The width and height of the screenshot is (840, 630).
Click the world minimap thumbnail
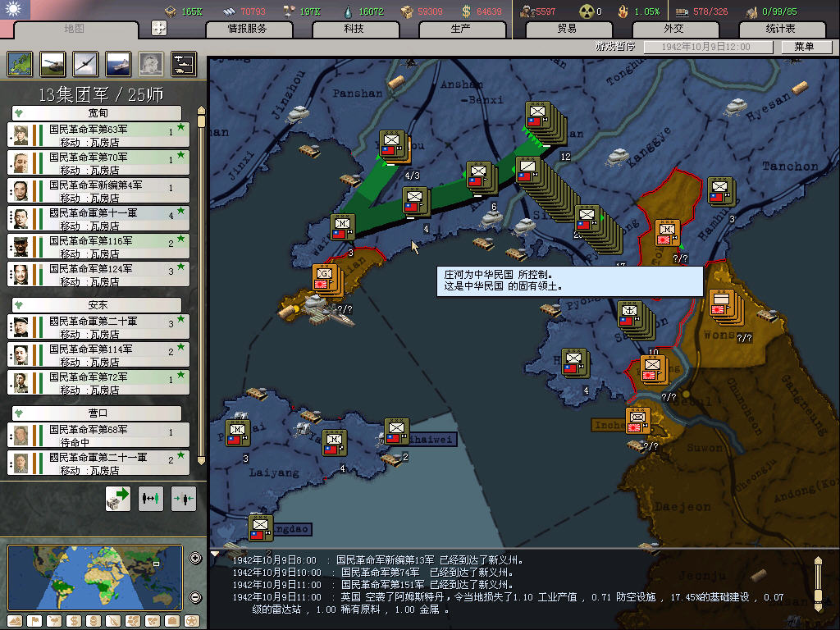pyautogui.click(x=95, y=577)
